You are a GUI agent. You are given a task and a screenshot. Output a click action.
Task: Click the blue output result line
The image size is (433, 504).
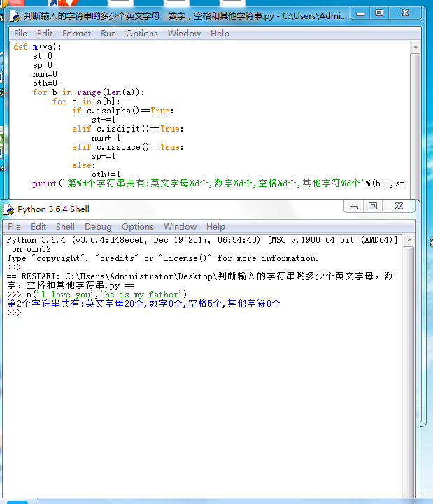143,303
